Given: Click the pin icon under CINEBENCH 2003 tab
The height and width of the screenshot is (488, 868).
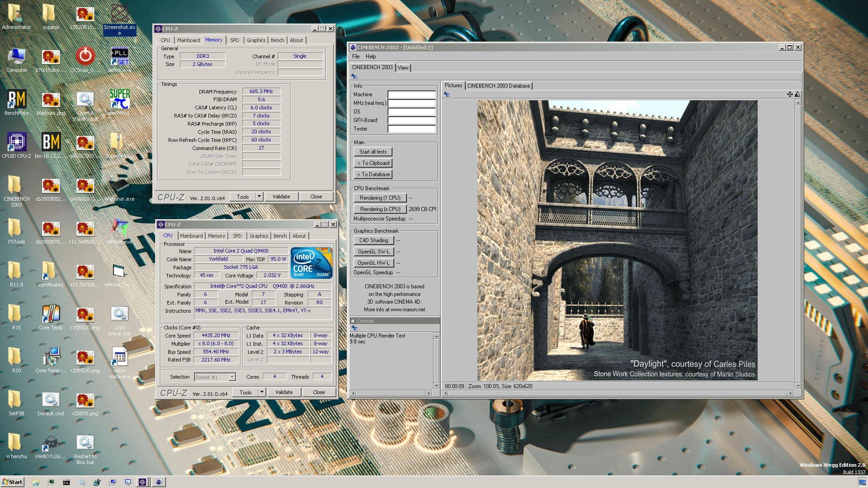Looking at the screenshot, I should coord(354,76).
